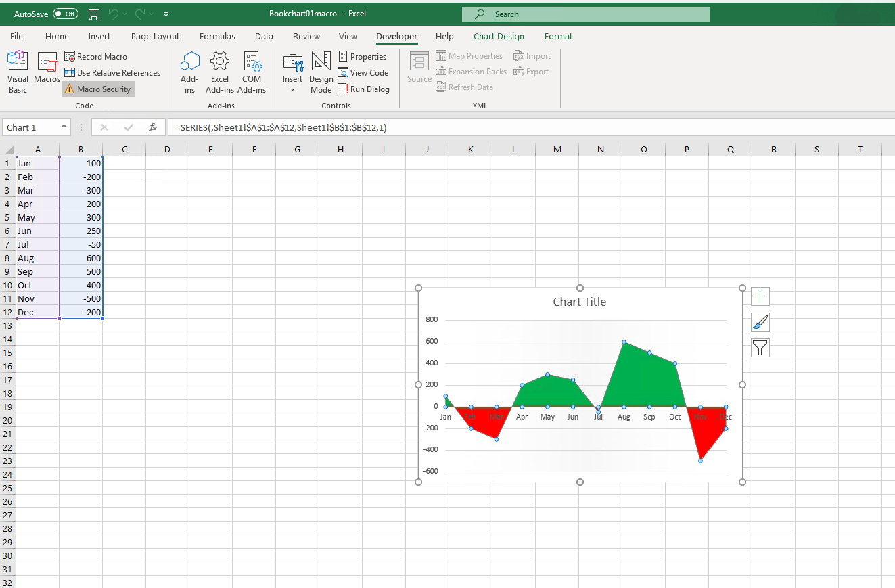Open the Visual Basic editor
The width and height of the screenshot is (895, 588).
click(18, 72)
